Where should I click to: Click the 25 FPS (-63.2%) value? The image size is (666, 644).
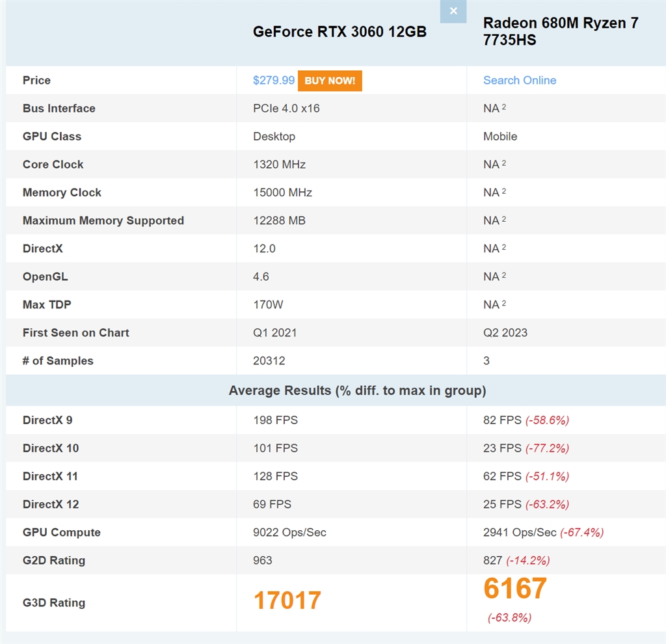526,504
